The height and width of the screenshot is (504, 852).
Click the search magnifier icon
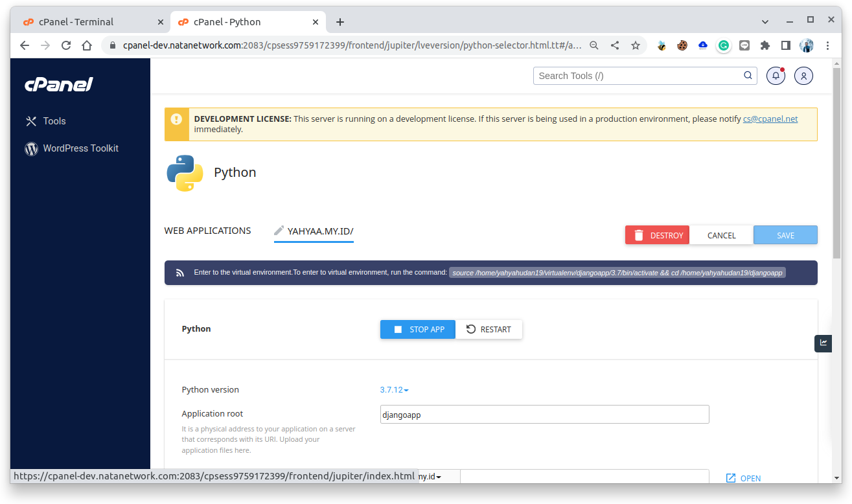748,75
